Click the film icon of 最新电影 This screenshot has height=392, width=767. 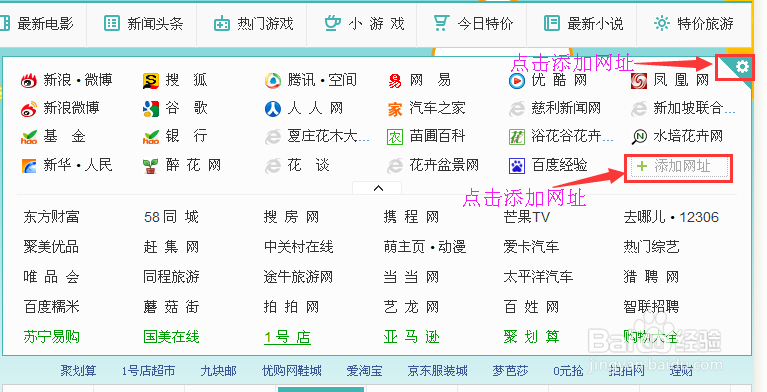4,23
